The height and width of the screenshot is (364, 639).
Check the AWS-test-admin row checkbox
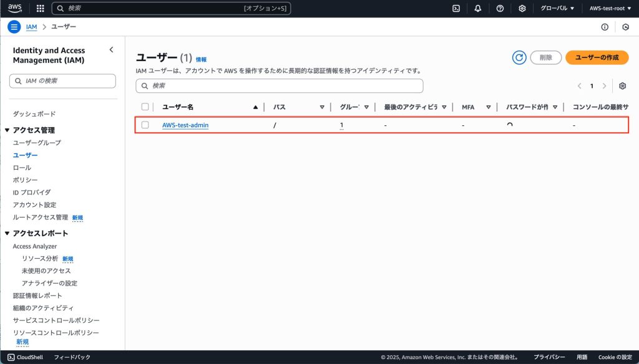point(145,125)
